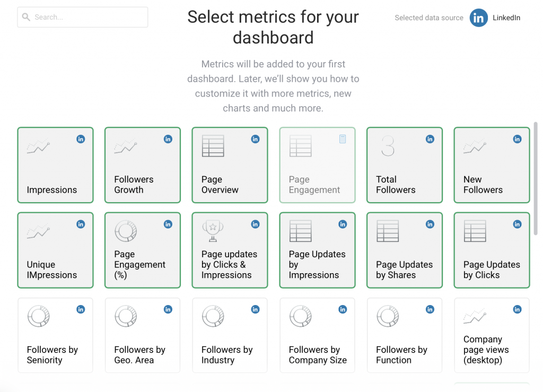Toggle the Unique IMpressions metric card
Viewport: 543px width, 392px height.
(55, 250)
